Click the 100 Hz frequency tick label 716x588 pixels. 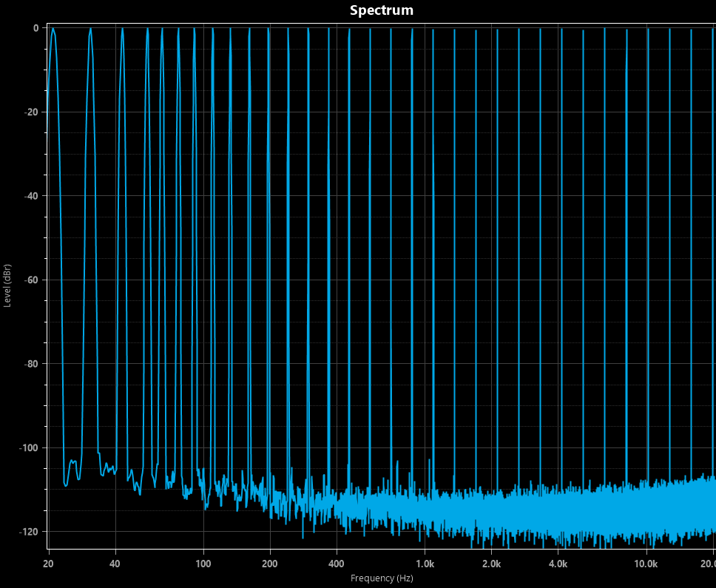click(x=203, y=564)
